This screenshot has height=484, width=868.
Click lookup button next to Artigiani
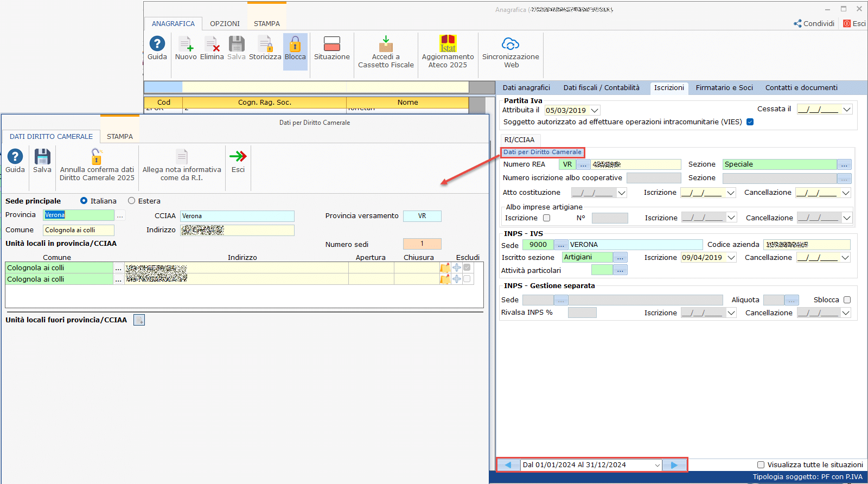[620, 258]
